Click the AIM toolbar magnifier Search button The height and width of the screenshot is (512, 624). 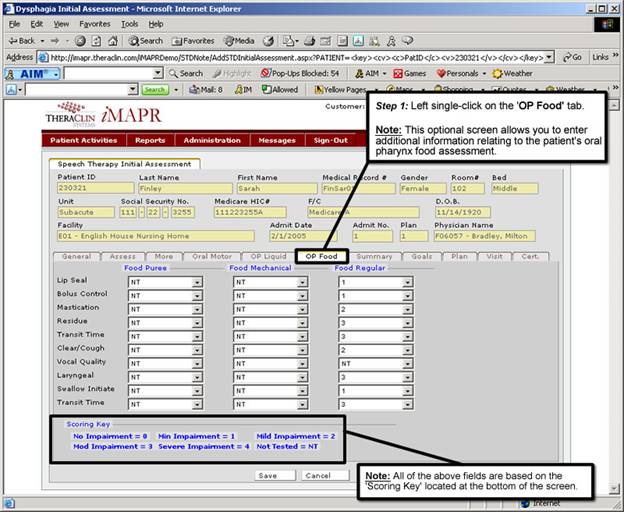(186, 74)
